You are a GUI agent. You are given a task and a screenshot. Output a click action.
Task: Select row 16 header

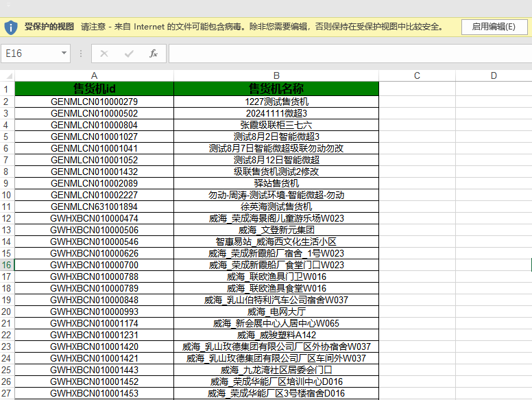(7, 265)
